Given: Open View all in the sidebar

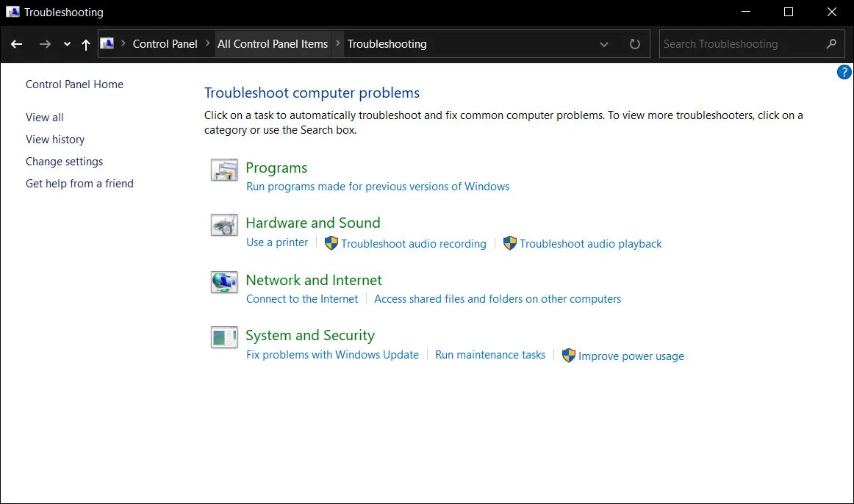Looking at the screenshot, I should coord(44,117).
